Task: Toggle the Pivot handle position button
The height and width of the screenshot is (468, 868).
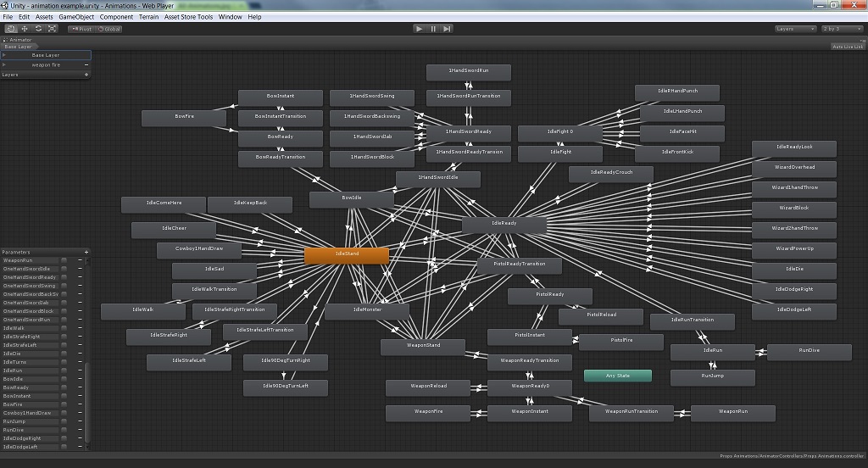Action: (82, 30)
